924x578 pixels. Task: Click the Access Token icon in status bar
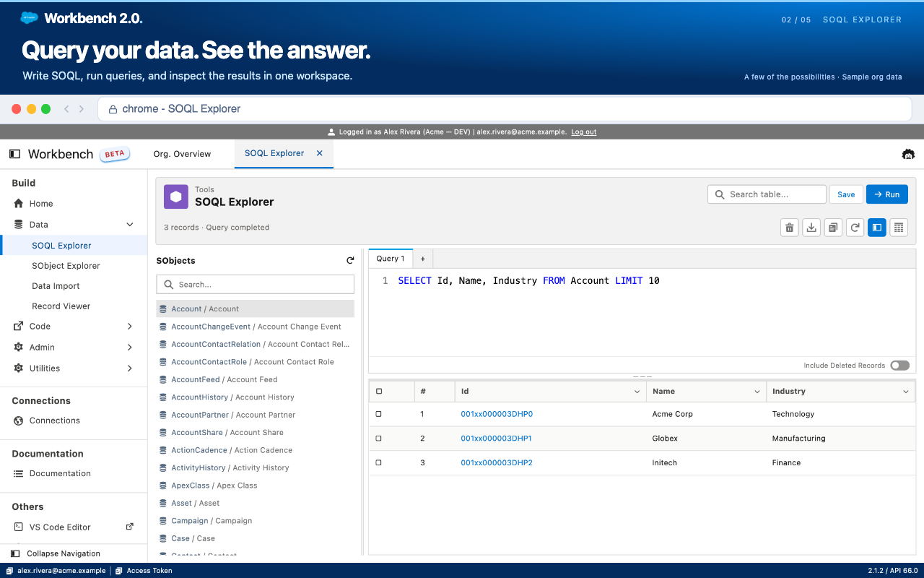[x=119, y=571]
